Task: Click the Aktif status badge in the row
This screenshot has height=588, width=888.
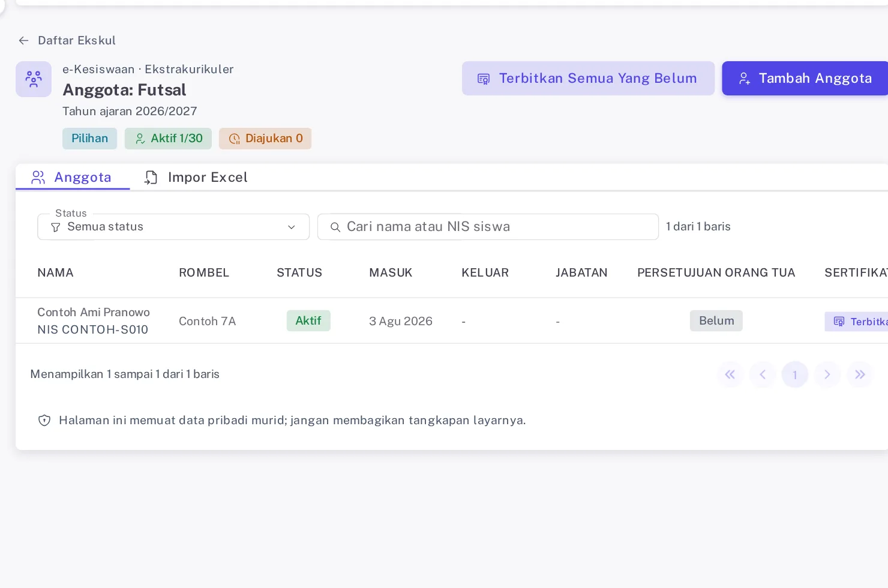Action: pyautogui.click(x=308, y=320)
